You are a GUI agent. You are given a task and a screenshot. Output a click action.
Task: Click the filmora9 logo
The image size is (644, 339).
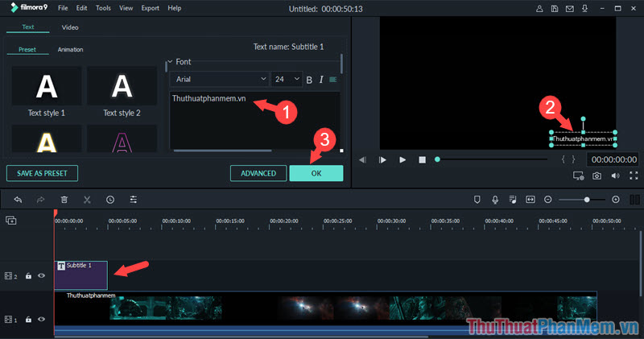(29, 7)
